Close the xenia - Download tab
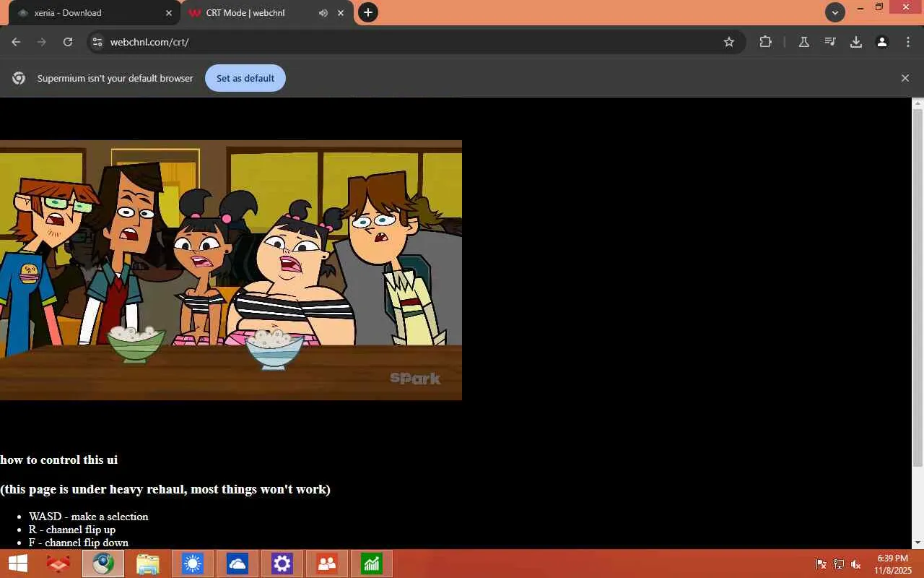 [x=169, y=13]
